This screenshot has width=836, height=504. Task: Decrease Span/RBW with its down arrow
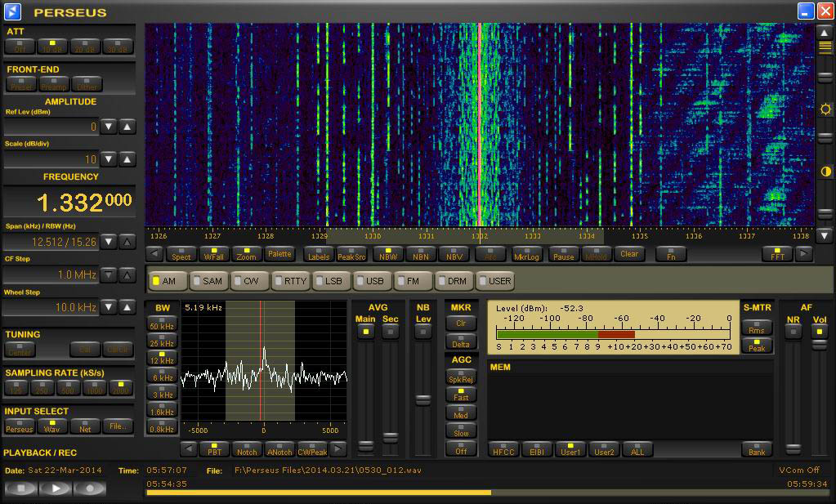109,242
